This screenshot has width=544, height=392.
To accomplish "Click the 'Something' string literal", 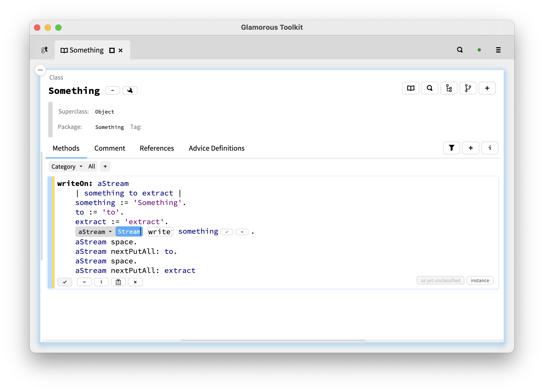I will (158, 203).
